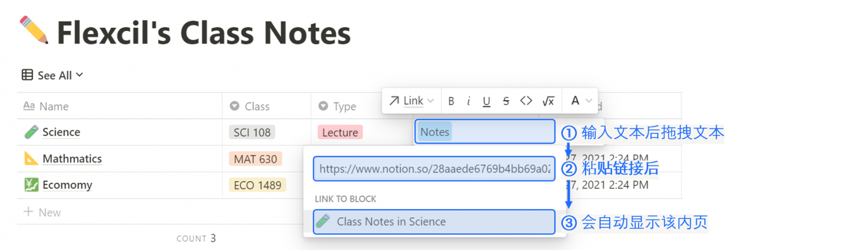868x250 pixels.
Task: Click the pasted notion.so URL field
Action: click(x=434, y=169)
